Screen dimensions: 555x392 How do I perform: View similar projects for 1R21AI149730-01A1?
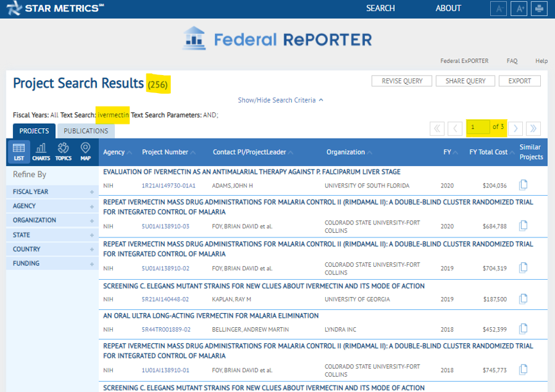click(523, 185)
